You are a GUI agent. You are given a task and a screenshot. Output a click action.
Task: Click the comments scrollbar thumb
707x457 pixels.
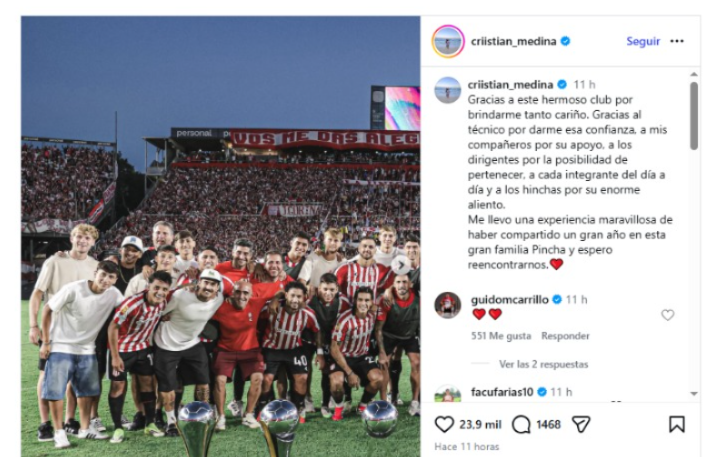click(x=694, y=115)
